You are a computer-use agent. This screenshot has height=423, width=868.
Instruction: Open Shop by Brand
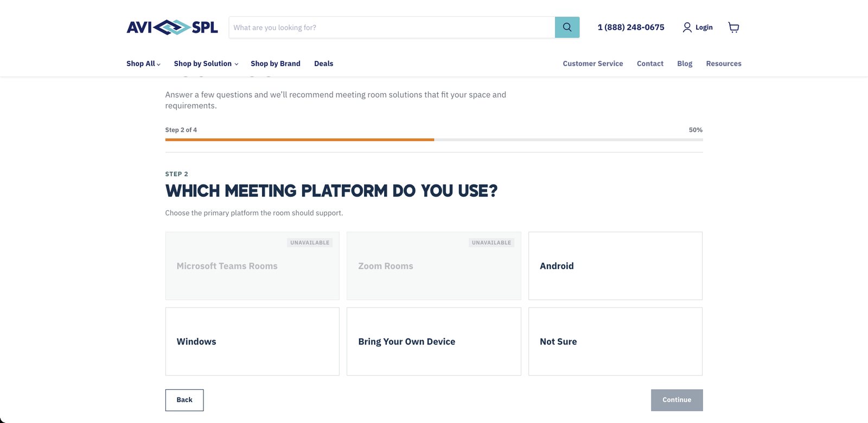276,63
